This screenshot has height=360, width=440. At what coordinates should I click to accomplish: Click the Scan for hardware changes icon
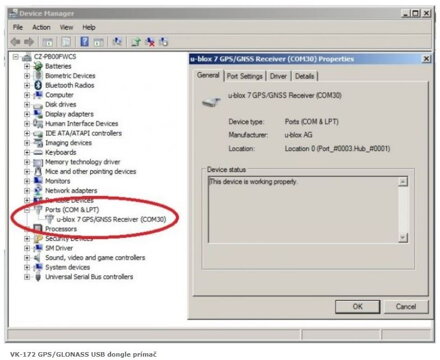(x=117, y=42)
